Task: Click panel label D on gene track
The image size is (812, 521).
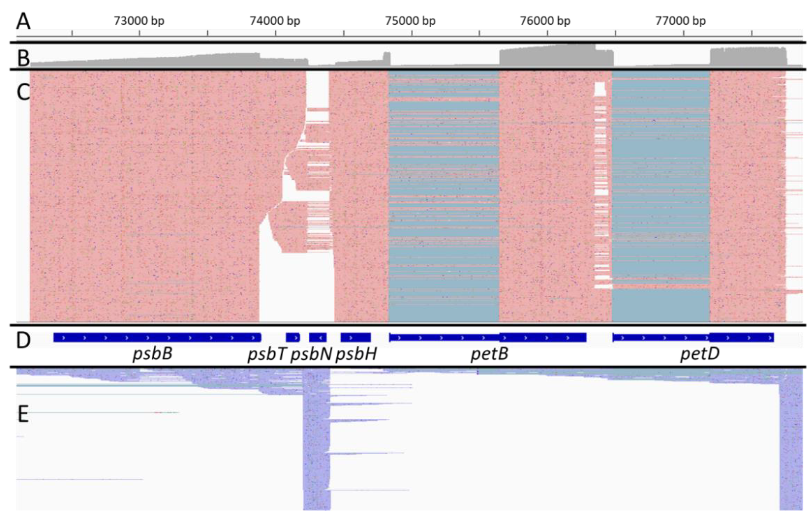Action: click(23, 340)
